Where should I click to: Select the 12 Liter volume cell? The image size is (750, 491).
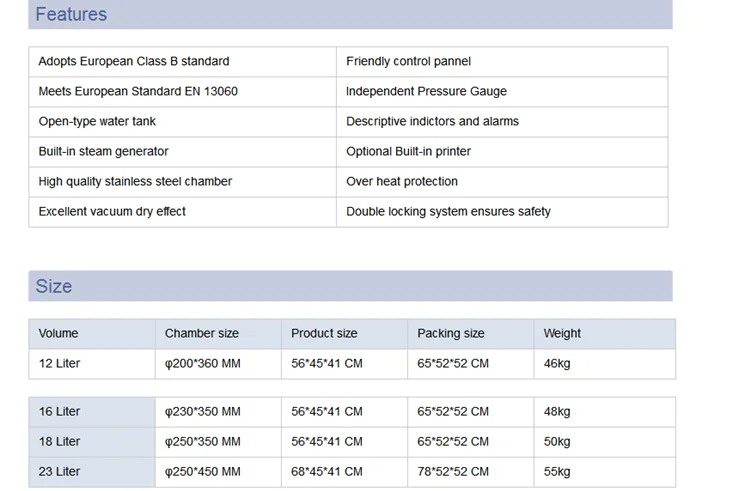(x=60, y=364)
